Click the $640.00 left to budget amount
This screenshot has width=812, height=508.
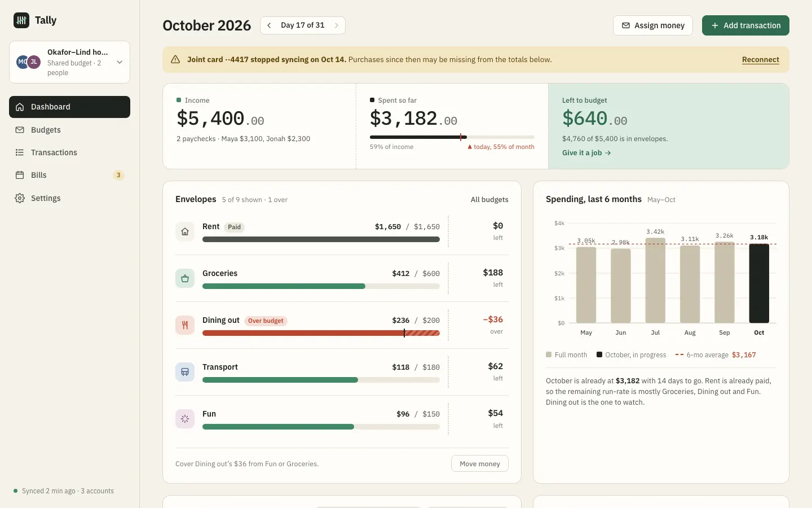594,119
